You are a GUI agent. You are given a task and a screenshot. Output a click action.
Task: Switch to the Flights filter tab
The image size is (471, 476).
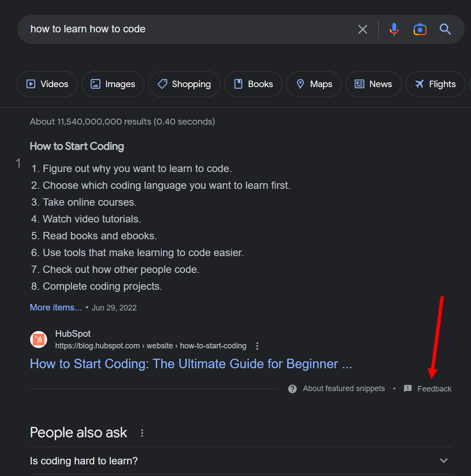[x=435, y=84]
